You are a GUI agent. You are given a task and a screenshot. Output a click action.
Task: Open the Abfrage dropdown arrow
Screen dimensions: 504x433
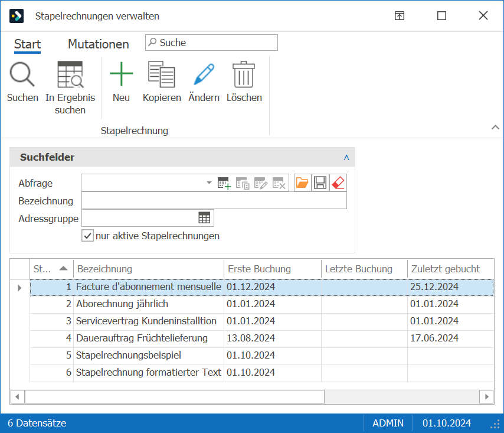209,183
